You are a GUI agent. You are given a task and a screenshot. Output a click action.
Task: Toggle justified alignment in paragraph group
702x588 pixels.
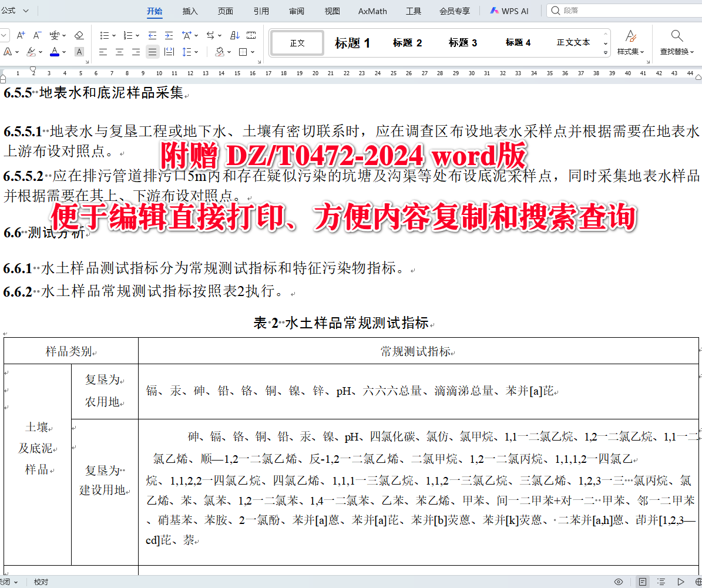152,52
